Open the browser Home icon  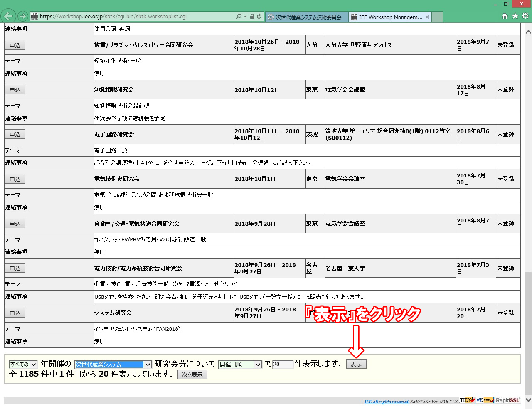[x=505, y=16]
